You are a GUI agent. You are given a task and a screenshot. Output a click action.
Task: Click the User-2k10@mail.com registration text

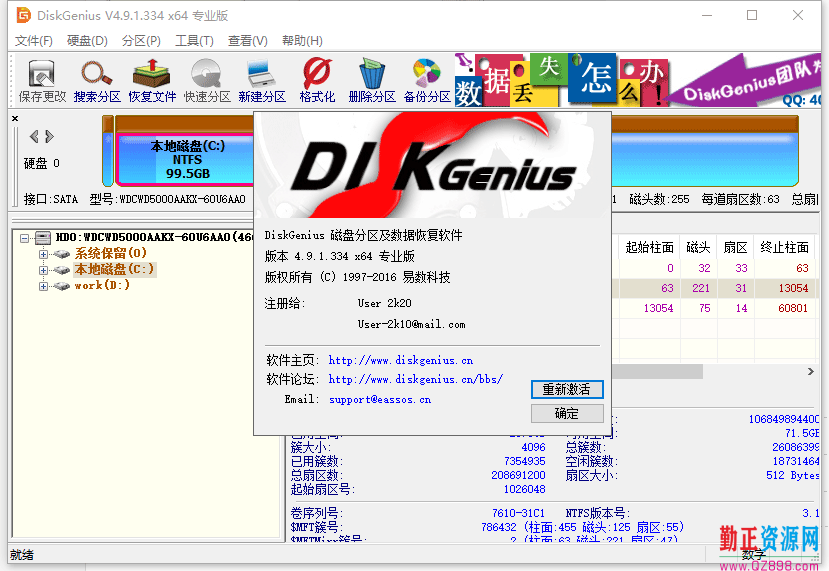coord(411,325)
